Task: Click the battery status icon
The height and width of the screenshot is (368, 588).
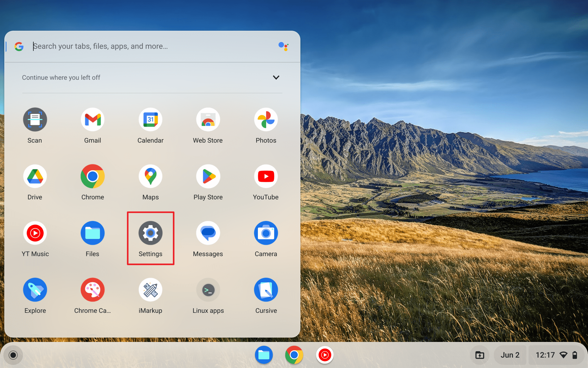Action: 575,355
